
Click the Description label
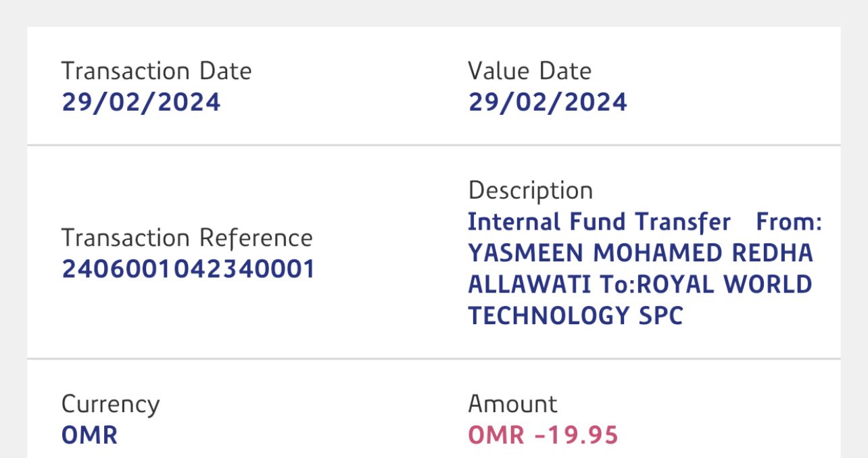530,190
